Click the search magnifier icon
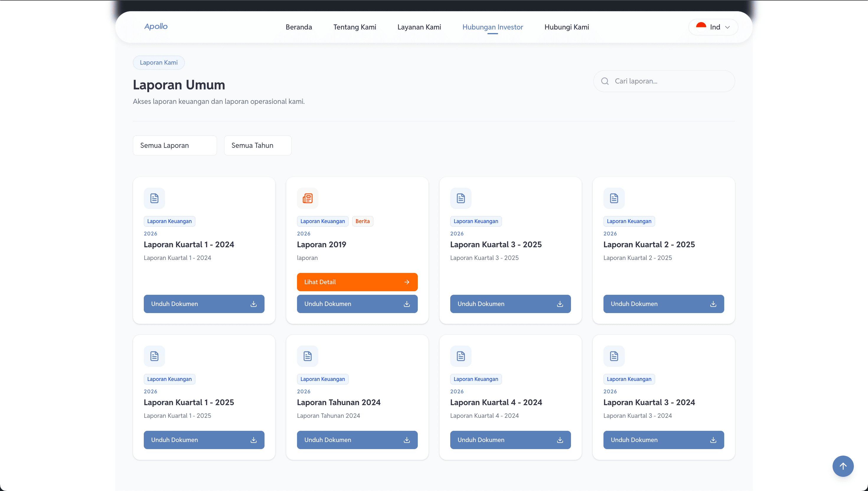The height and width of the screenshot is (491, 868). click(605, 81)
